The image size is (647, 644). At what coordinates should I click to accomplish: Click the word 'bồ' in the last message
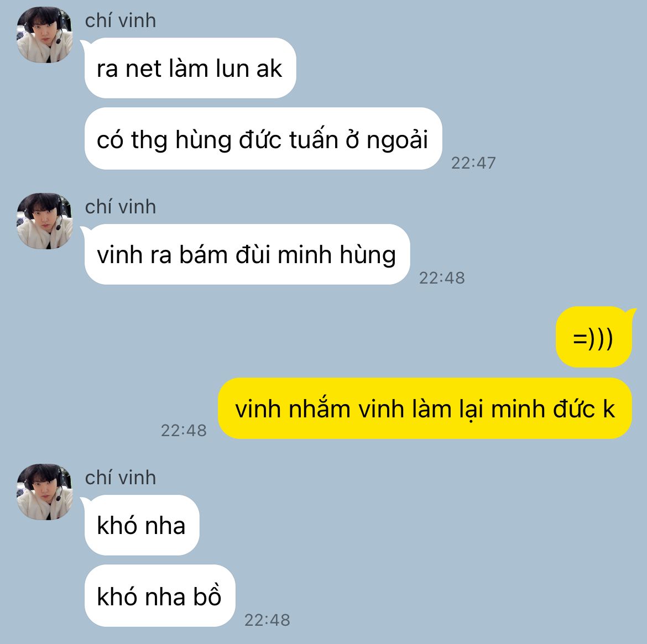207,595
